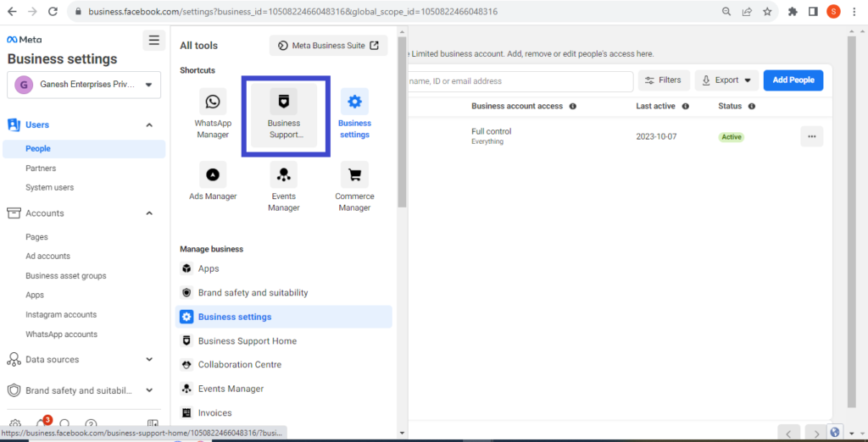
Task: Select Business settings in Manage business list
Action: coord(283,317)
